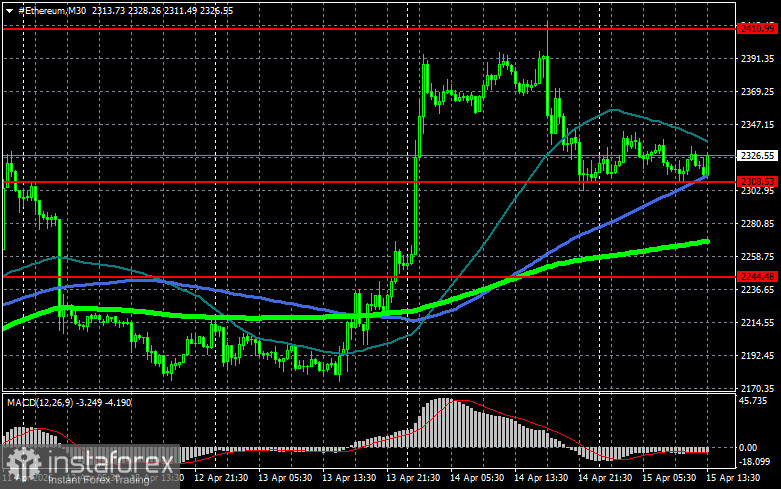Click the 2347.15 price scale value
Image resolution: width=781 pixels, height=489 pixels.
pos(757,124)
